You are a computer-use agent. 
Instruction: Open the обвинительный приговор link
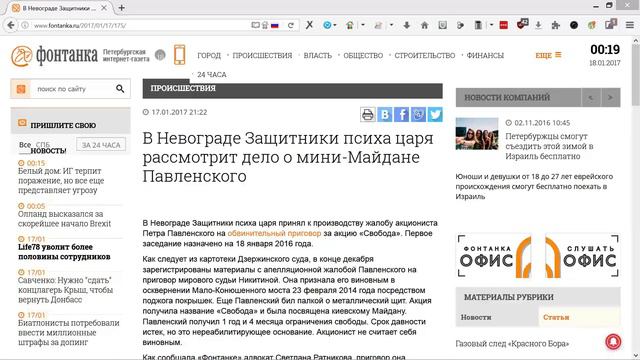pyautogui.click(x=274, y=233)
